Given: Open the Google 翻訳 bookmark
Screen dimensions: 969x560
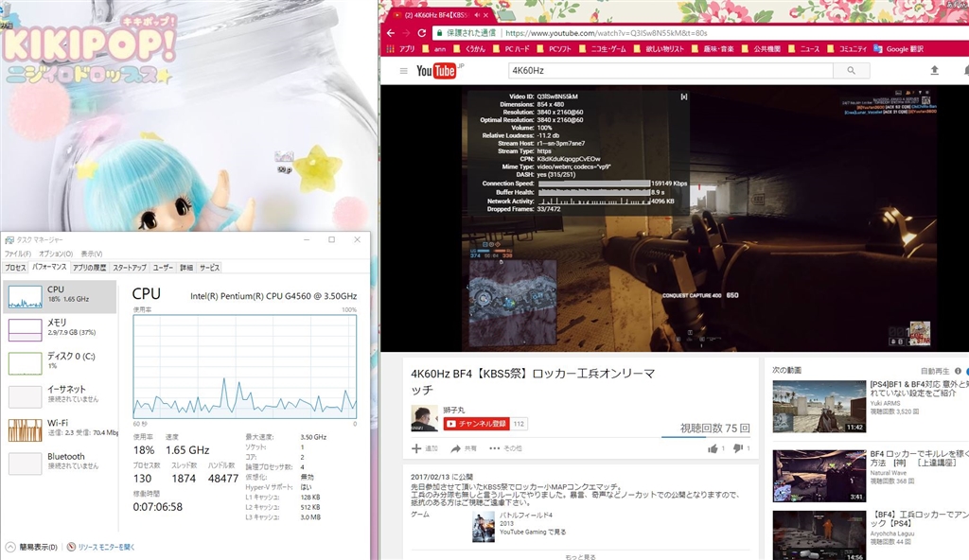Looking at the screenshot, I should point(899,49).
